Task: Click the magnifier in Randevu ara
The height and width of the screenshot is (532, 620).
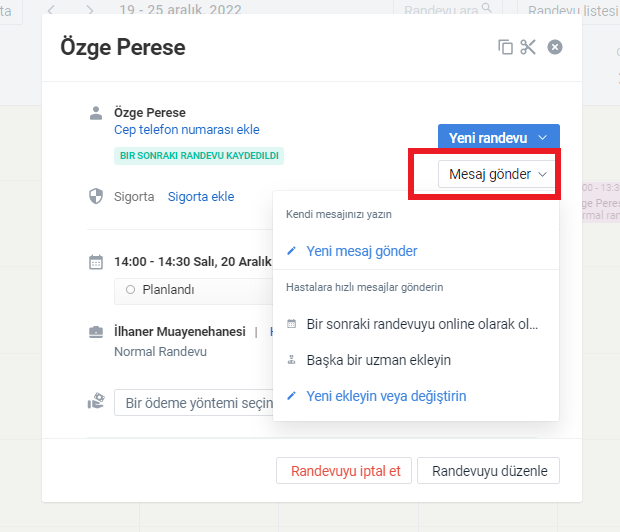Action: [487, 7]
